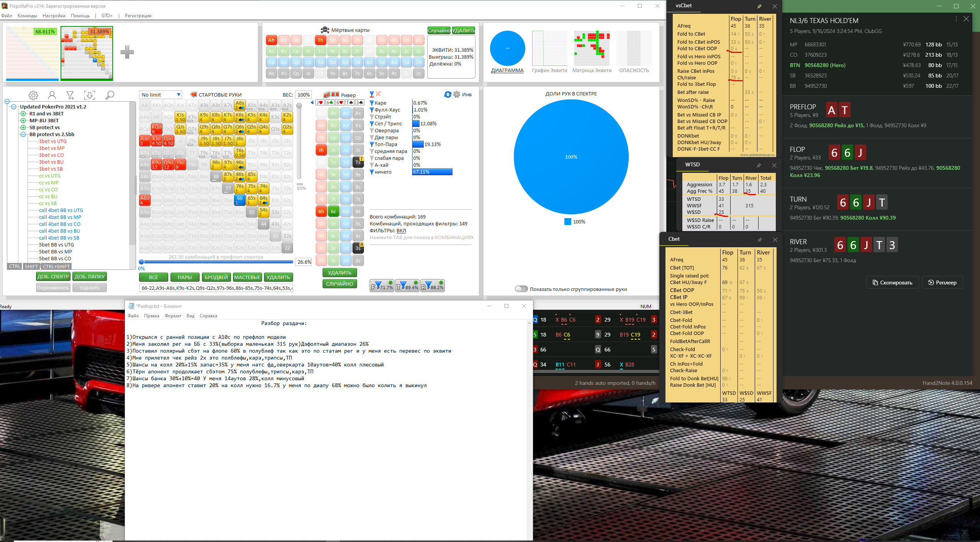
Task: Click the БРОДВЕЙ range button
Action: tap(216, 277)
